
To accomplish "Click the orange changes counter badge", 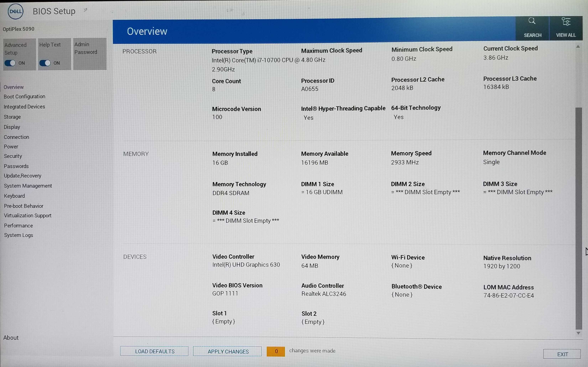I will click(276, 352).
